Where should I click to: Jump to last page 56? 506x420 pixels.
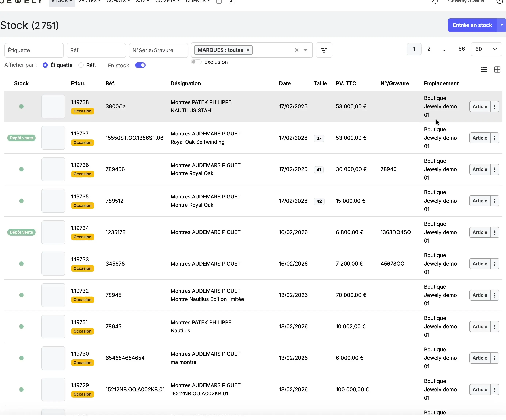click(x=461, y=49)
